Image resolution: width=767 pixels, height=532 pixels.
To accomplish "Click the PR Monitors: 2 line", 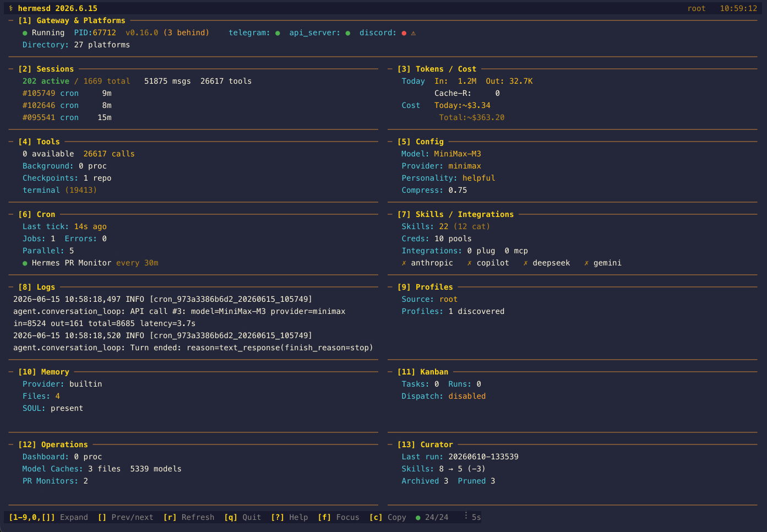I will [55, 481].
